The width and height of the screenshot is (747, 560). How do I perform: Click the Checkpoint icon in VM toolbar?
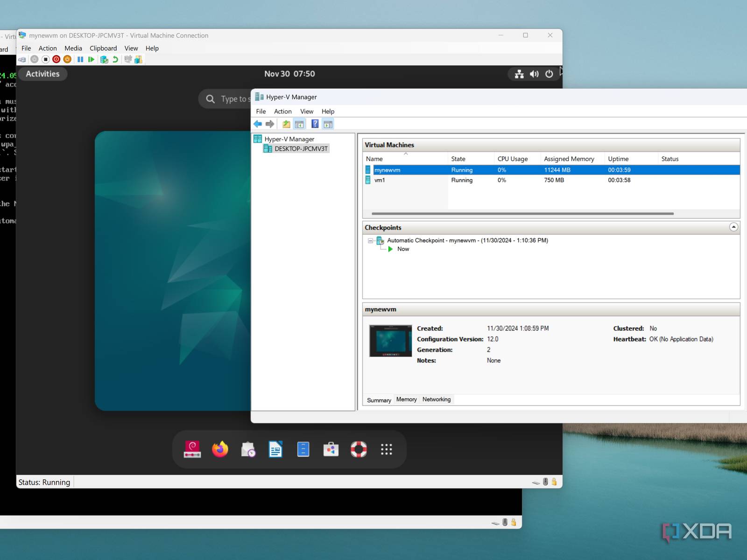click(x=104, y=59)
